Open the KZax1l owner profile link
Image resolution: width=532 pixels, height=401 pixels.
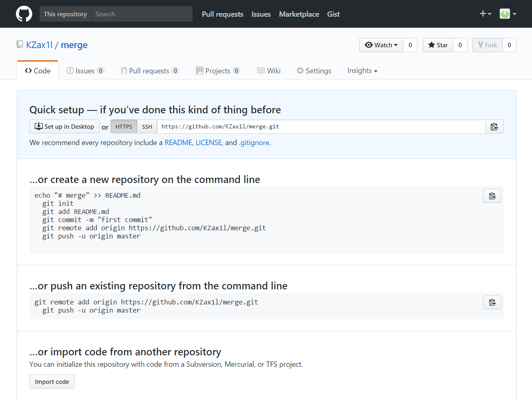tap(40, 45)
